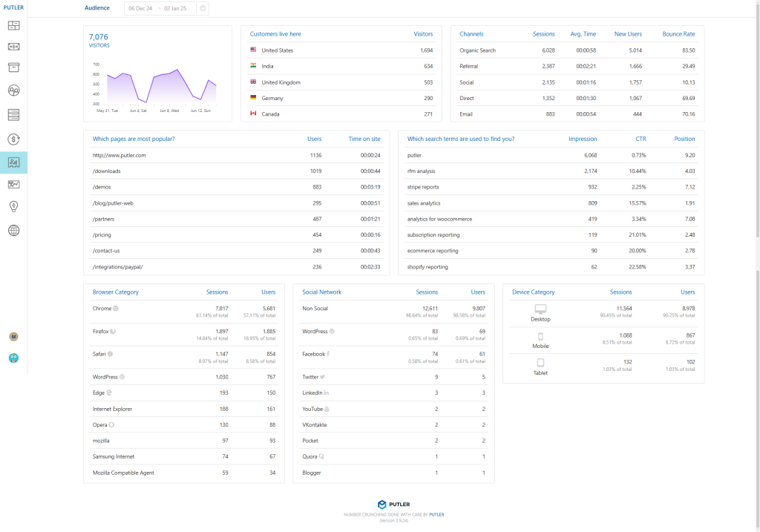Viewport: 760px width, 532px height.
Task: Open the M user profile avatar
Action: click(x=13, y=336)
